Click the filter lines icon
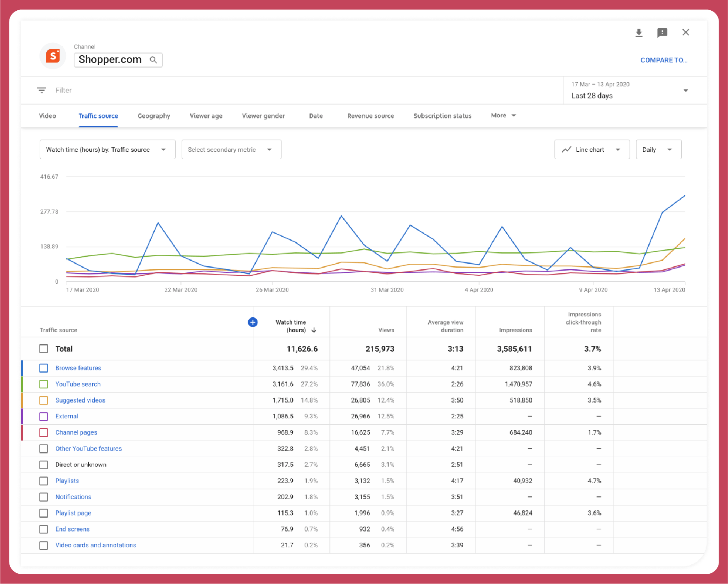 [42, 90]
